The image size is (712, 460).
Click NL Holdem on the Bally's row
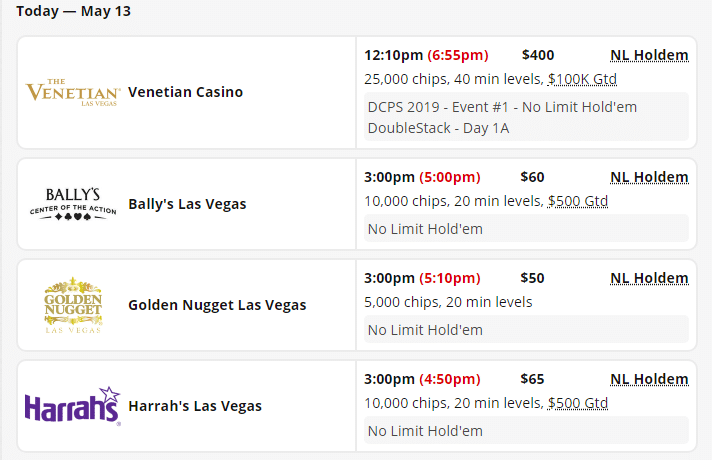click(649, 177)
